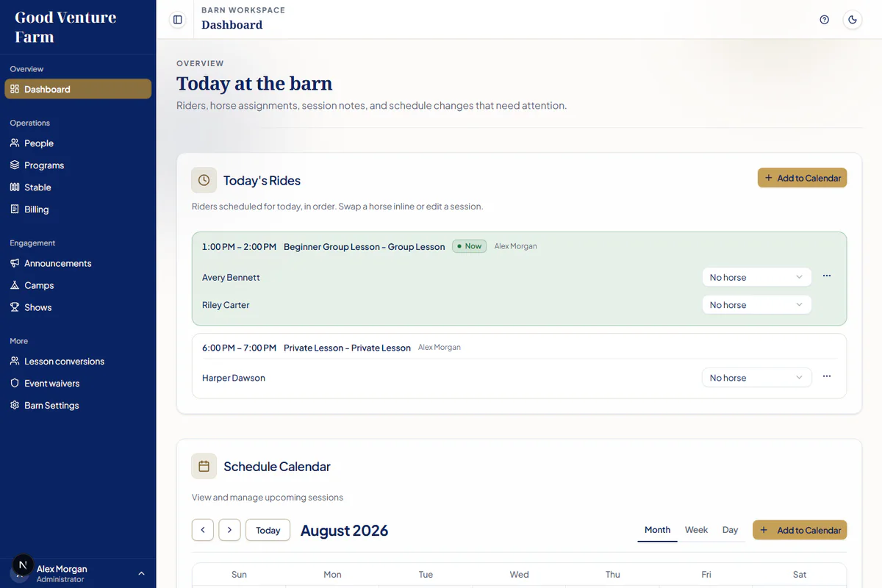The height and width of the screenshot is (588, 882).
Task: Add to Calendar beside view tabs
Action: [800, 530]
